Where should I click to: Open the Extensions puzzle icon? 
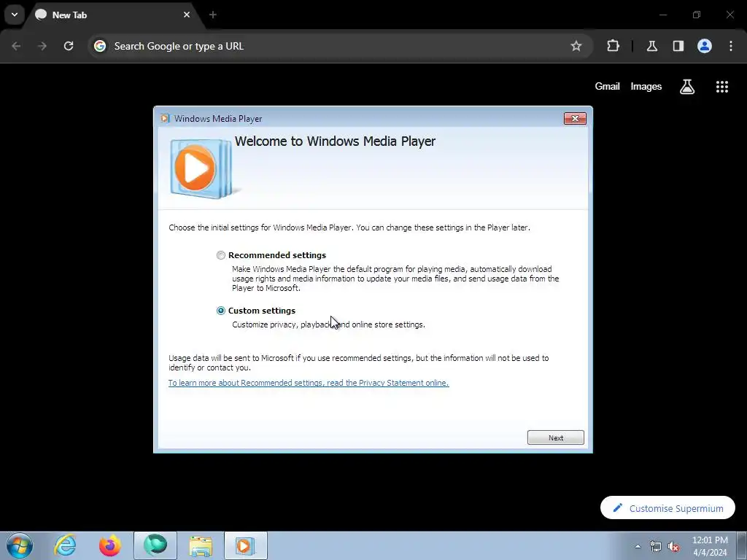tap(613, 46)
